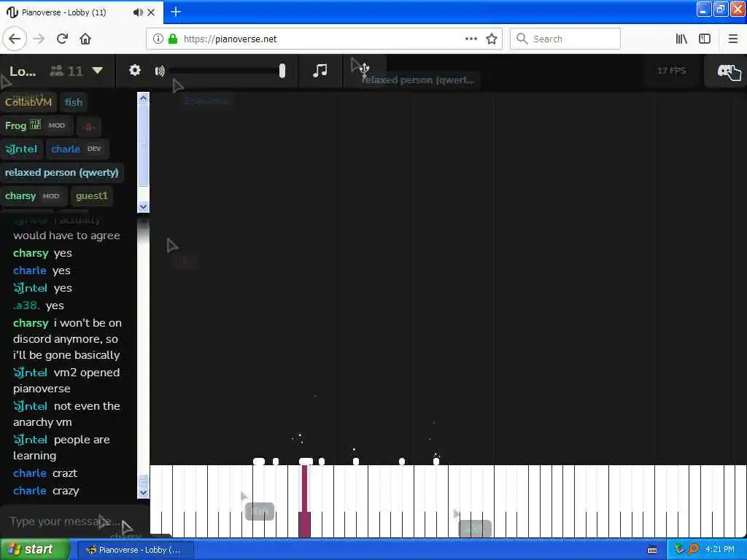Click 'charle crazy' chat message
747x560 pixels.
(x=46, y=491)
